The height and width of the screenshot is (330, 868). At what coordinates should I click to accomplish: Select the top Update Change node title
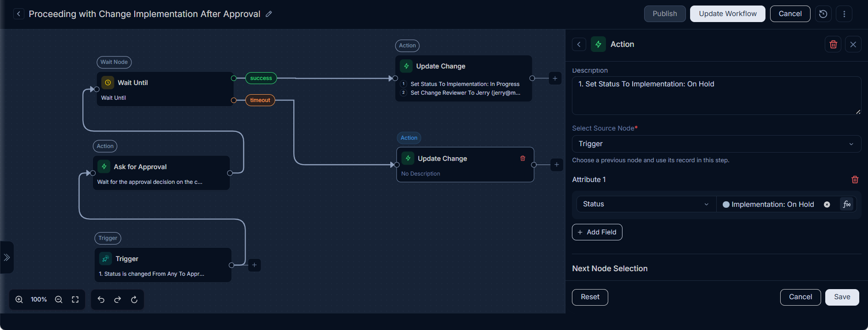(440, 66)
